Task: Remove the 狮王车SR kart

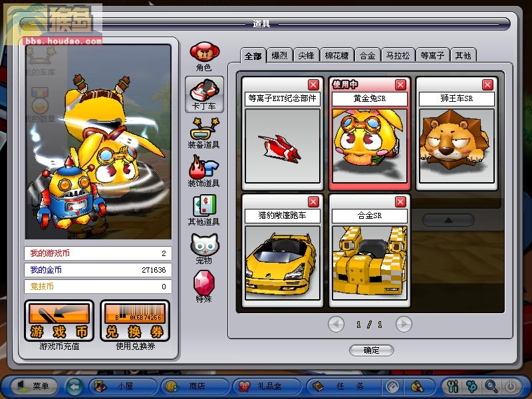Action: pos(488,84)
